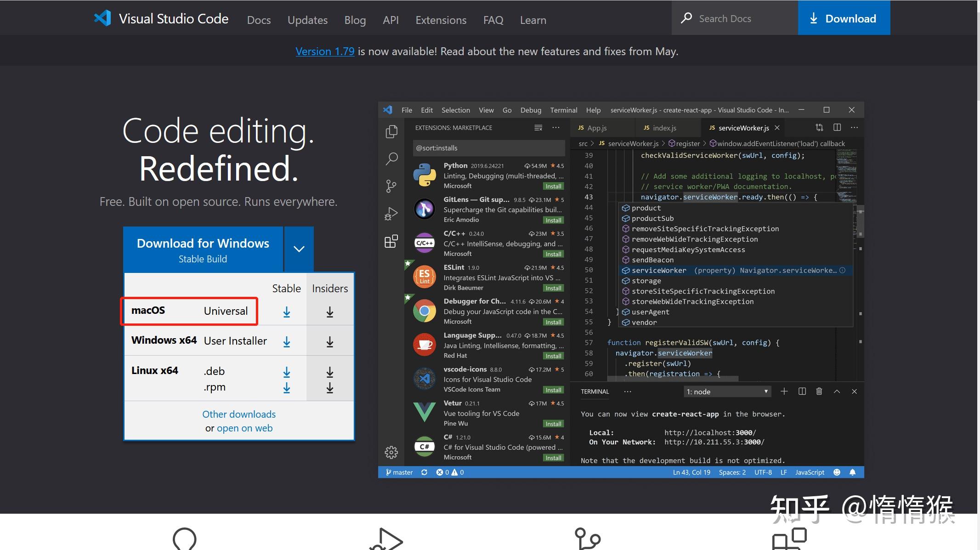This screenshot has height=550, width=980.
Task: Click the Version 1.79 link
Action: (x=325, y=51)
